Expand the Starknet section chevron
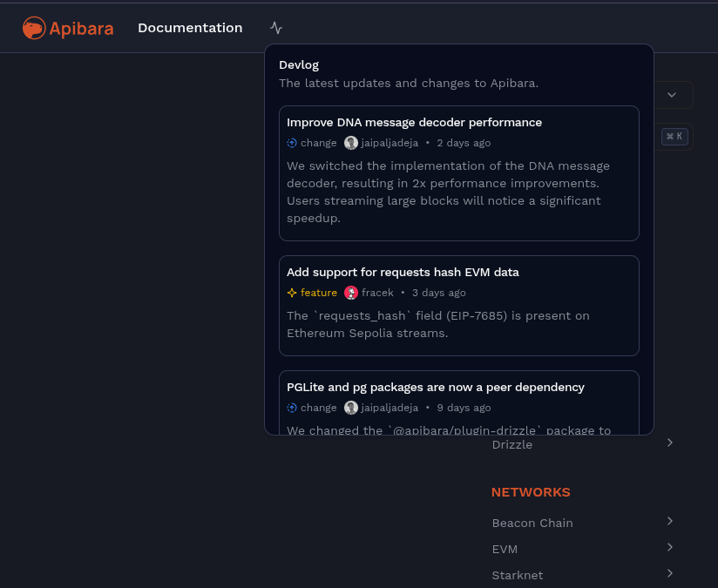The width and height of the screenshot is (718, 588). [x=670, y=573]
